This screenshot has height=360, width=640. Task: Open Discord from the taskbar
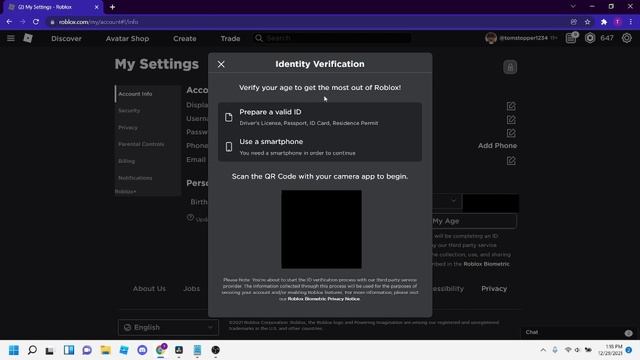142,350
